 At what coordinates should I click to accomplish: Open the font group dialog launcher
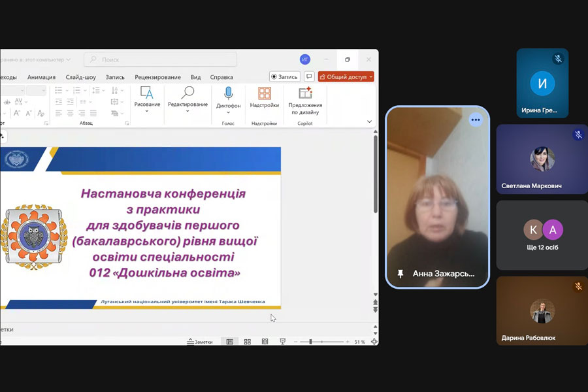point(46,123)
